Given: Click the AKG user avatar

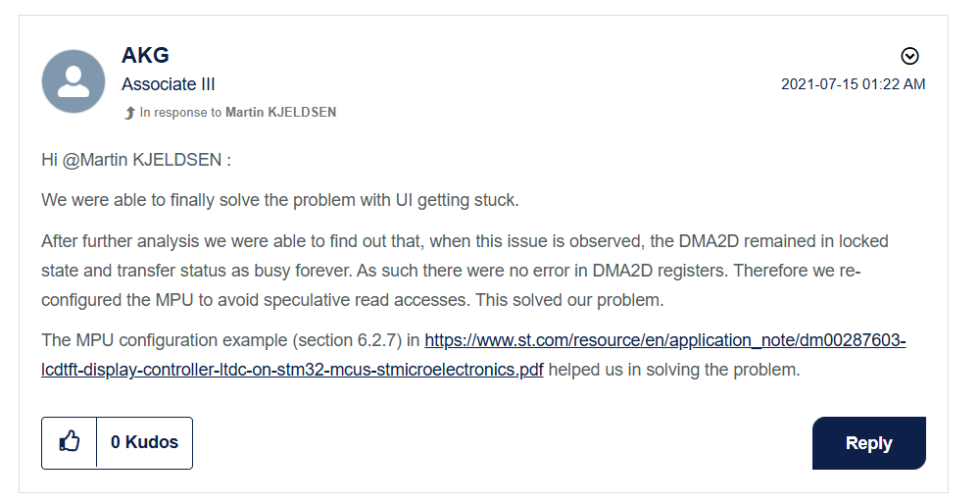Looking at the screenshot, I should [73, 81].
